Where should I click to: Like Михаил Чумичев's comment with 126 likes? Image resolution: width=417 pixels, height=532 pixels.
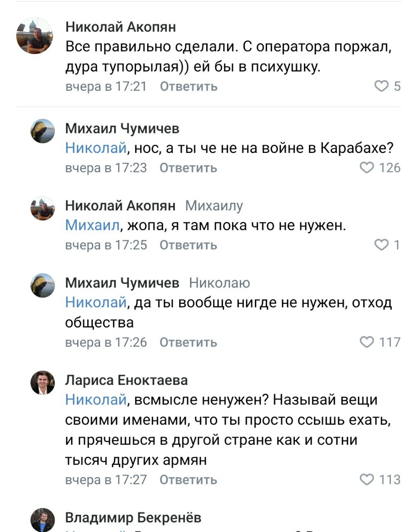367,167
